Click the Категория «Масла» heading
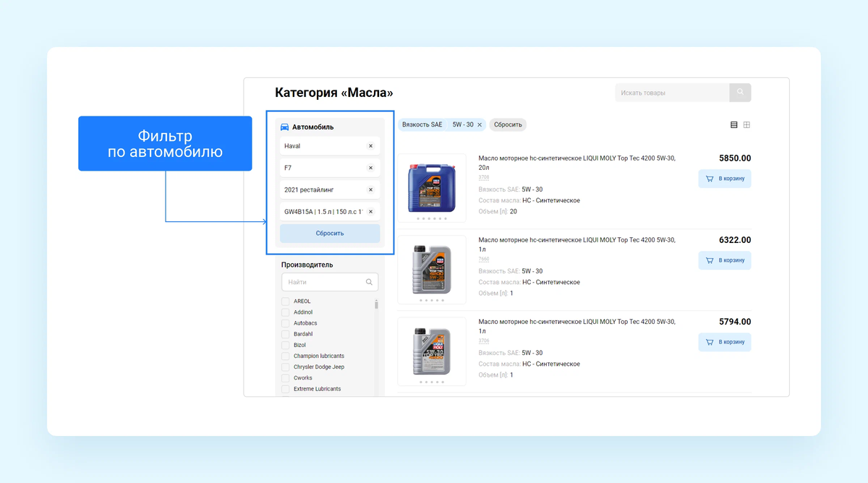The width and height of the screenshot is (868, 483). (334, 93)
